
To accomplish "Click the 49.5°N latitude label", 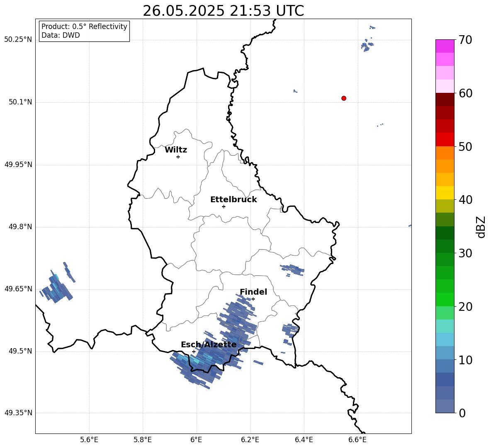I will (20, 351).
